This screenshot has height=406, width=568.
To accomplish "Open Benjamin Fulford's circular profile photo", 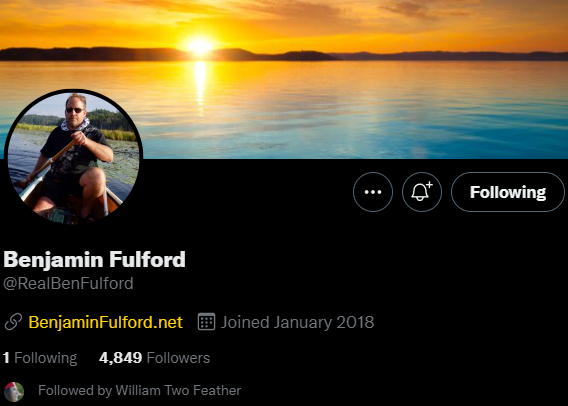I will pos(74,158).
